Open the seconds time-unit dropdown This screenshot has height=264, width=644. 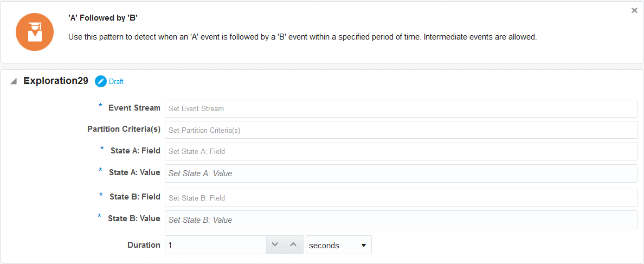(x=338, y=245)
